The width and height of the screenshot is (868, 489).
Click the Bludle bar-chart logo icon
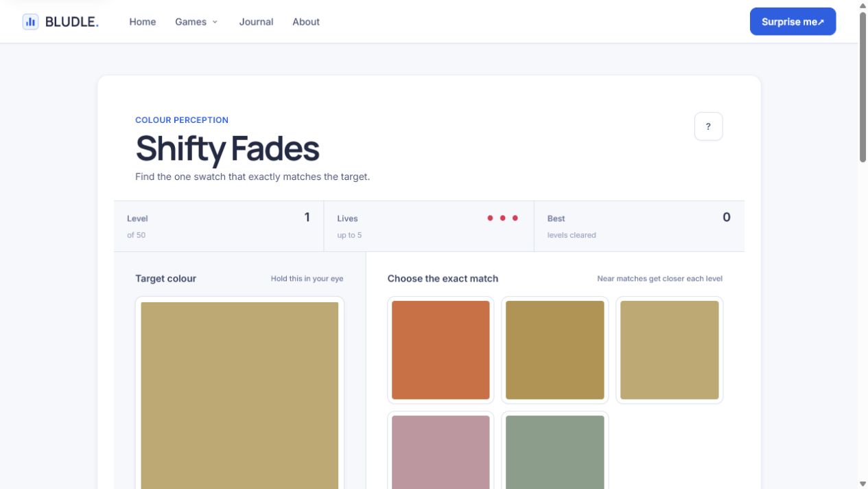pyautogui.click(x=30, y=22)
